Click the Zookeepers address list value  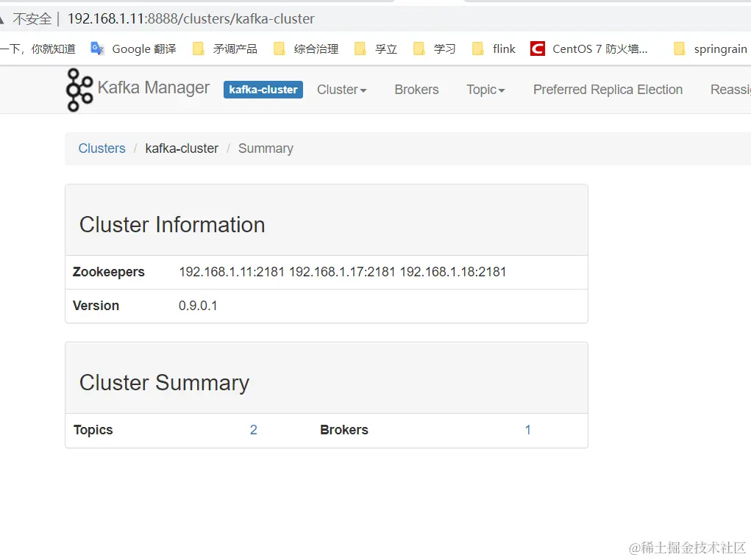(343, 272)
